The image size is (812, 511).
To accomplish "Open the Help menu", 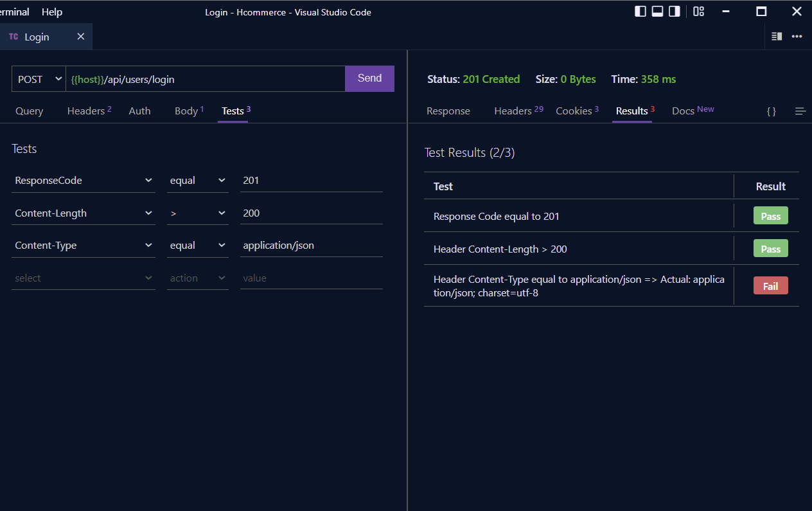I will pyautogui.click(x=51, y=12).
